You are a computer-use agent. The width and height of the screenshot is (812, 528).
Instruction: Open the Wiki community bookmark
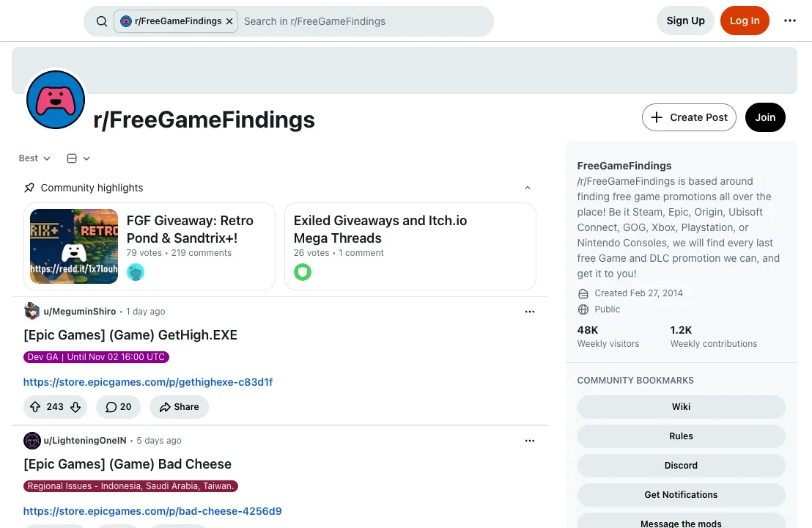681,407
